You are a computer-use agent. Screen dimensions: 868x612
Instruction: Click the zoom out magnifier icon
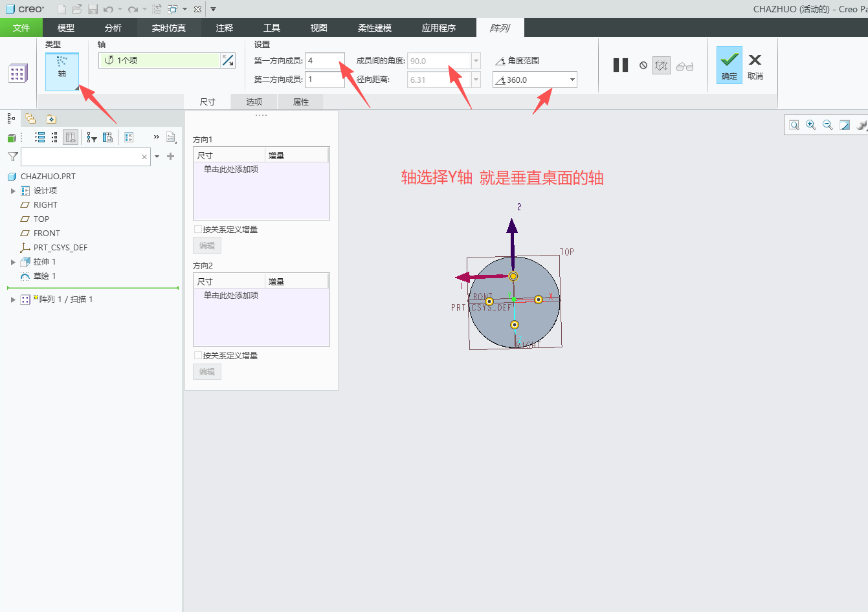828,125
